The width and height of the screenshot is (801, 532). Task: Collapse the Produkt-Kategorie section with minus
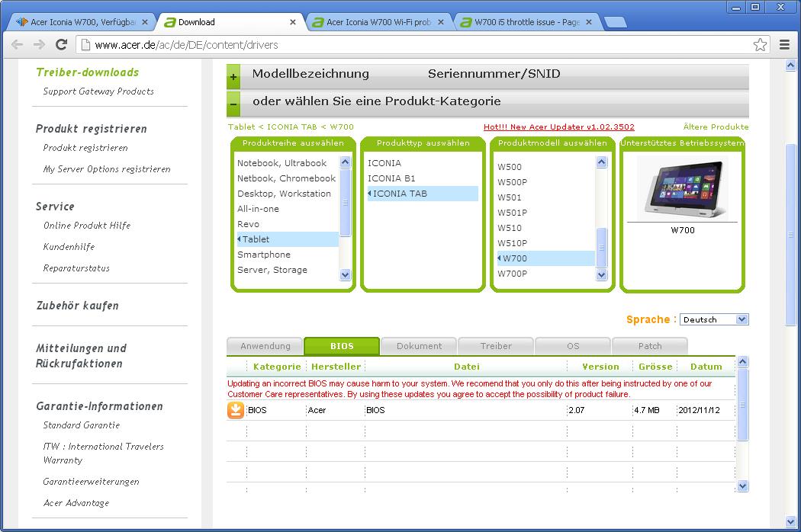click(233, 104)
